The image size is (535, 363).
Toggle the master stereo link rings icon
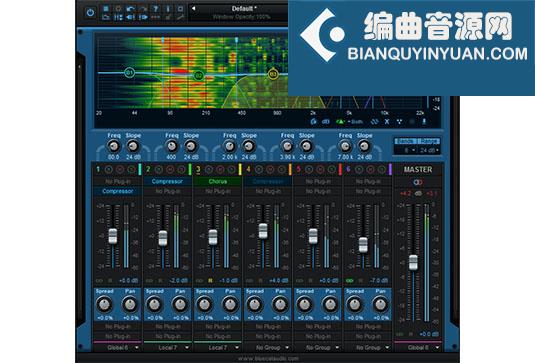click(418, 182)
